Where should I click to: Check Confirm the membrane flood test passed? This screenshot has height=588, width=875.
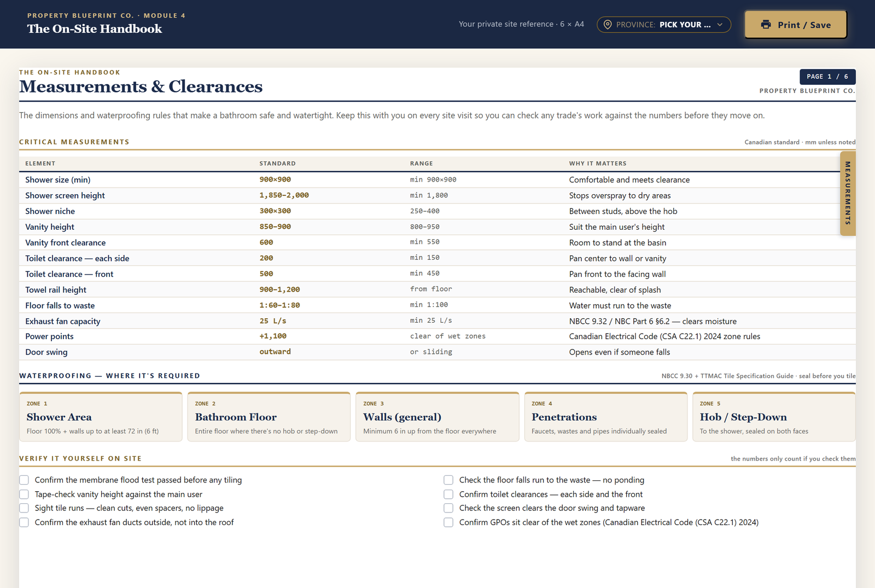click(24, 480)
